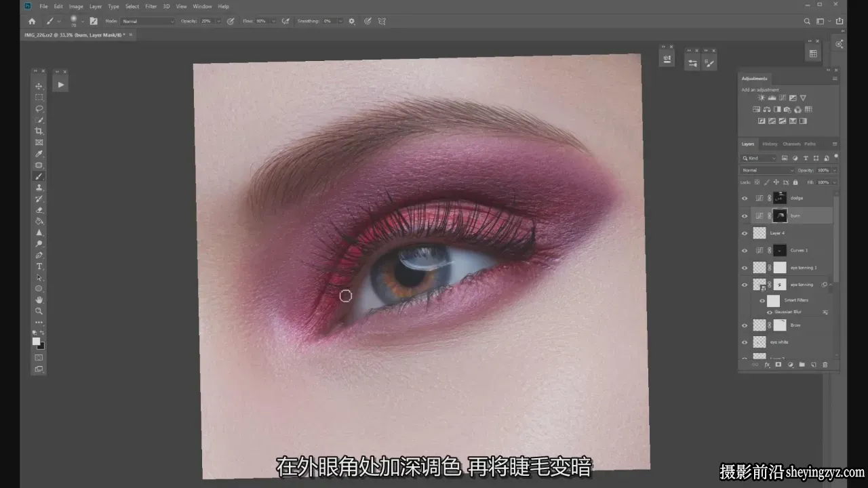The image size is (868, 488).
Task: Click the symmetry butterfly icon
Action: pos(382,21)
